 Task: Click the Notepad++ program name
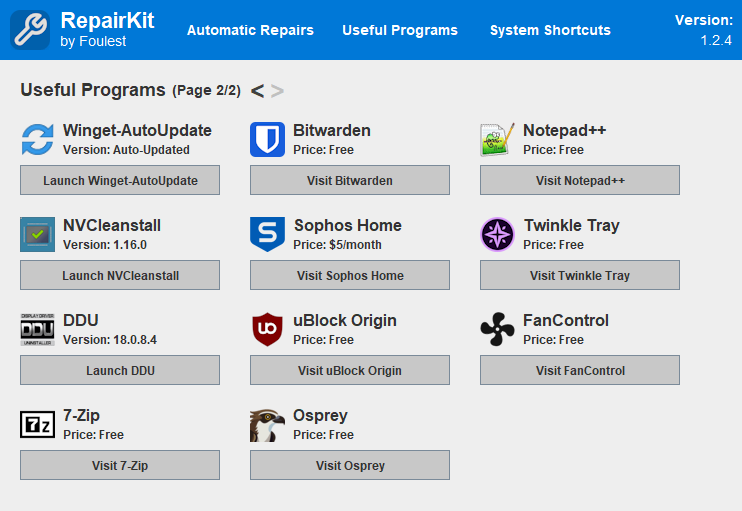(565, 130)
